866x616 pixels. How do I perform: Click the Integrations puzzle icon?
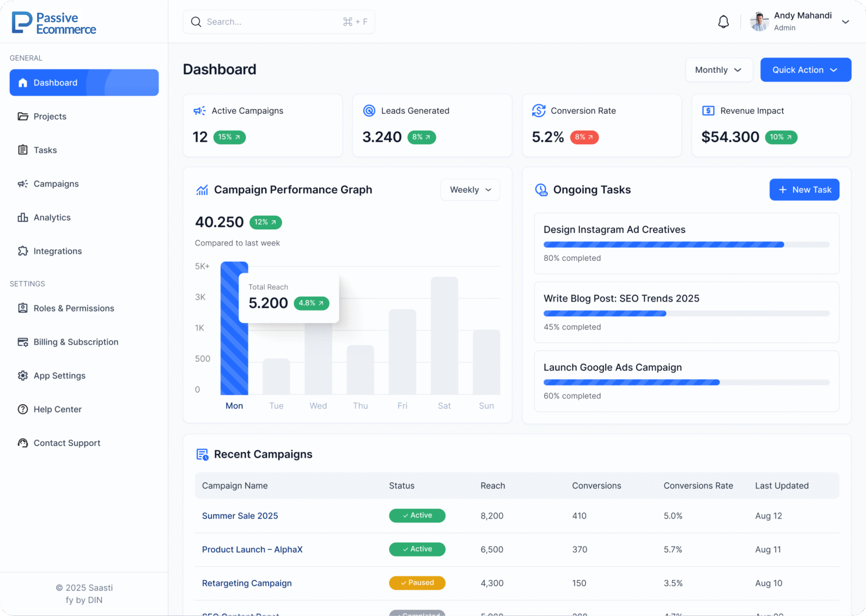point(23,251)
